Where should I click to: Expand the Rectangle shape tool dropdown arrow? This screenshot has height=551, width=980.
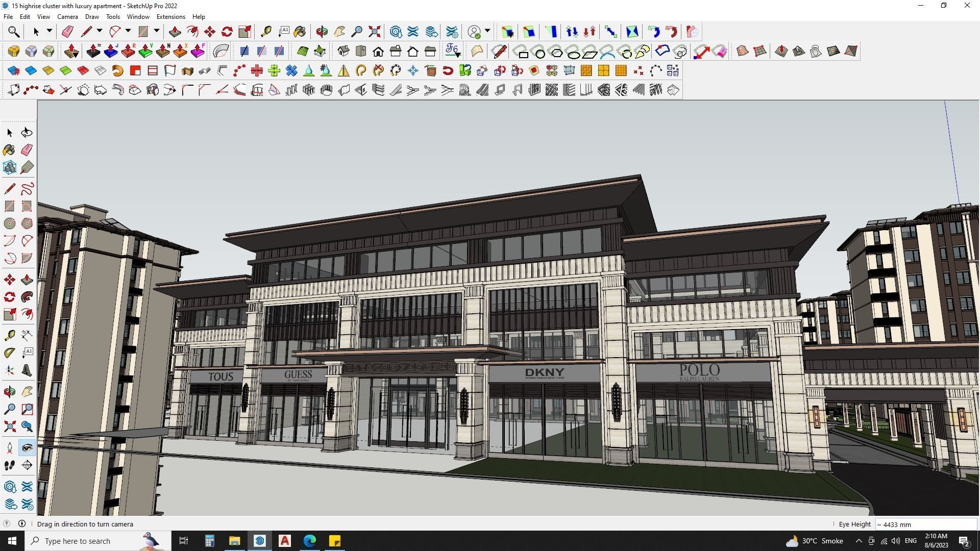click(x=157, y=31)
